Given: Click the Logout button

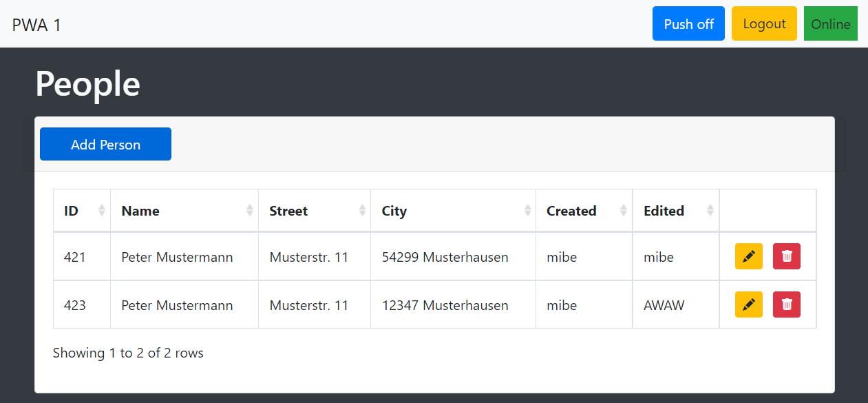Looking at the screenshot, I should [x=764, y=23].
